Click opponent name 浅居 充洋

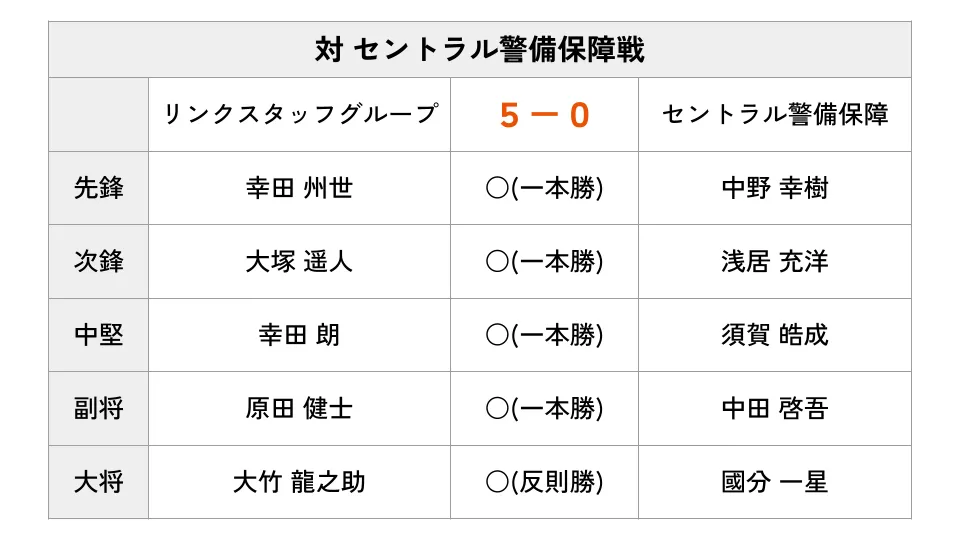[x=775, y=261]
